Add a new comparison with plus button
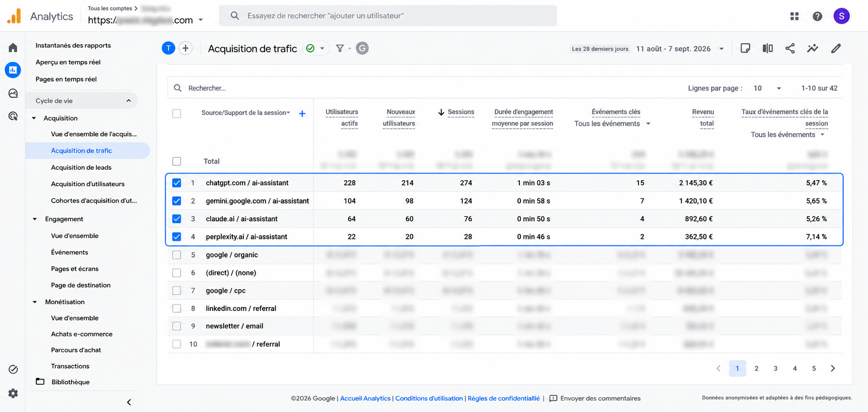 click(186, 48)
